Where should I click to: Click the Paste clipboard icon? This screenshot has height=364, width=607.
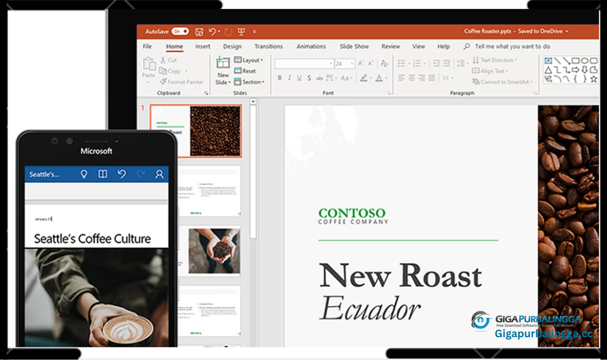149,64
